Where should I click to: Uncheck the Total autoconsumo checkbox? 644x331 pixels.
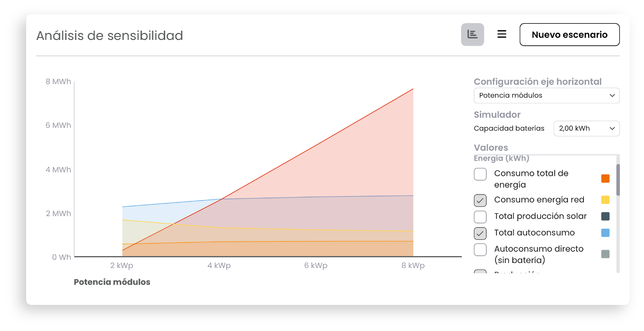coord(480,233)
